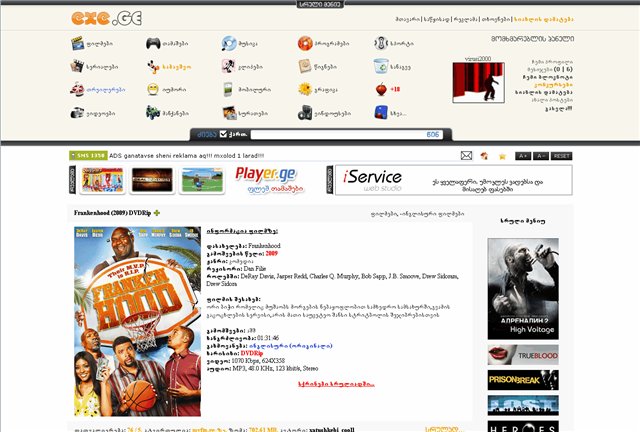The image size is (640, 432).
Task: Open the first colorful game thumbnail
Action: tap(102, 180)
